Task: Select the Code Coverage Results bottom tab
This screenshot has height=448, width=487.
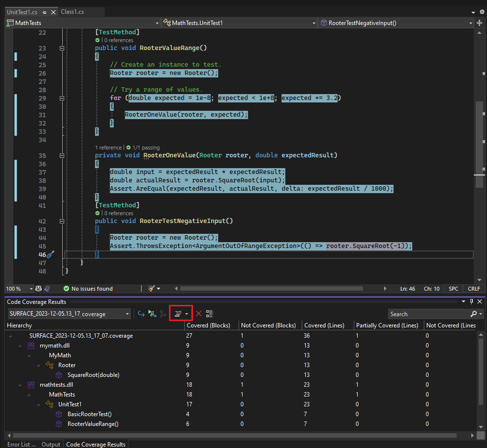Action: click(x=96, y=444)
